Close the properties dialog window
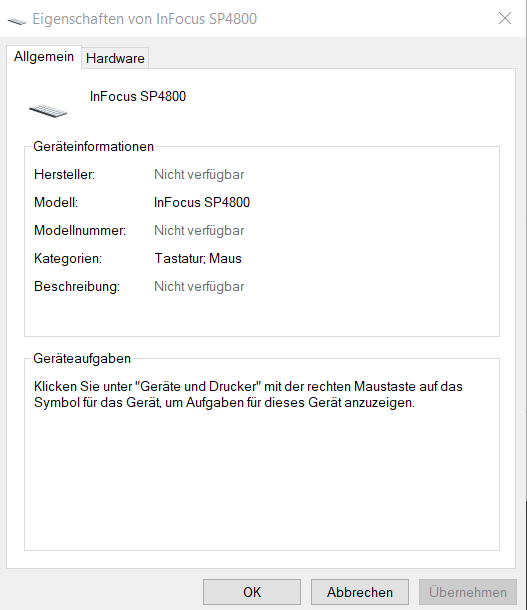Screen dimensions: 527x610 pos(505,18)
